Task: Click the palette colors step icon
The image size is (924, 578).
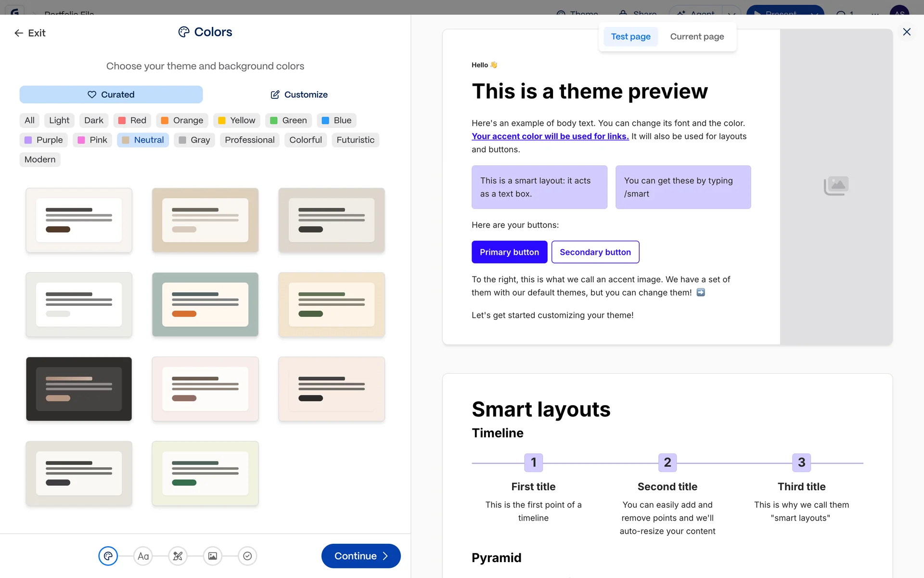Action: point(108,556)
